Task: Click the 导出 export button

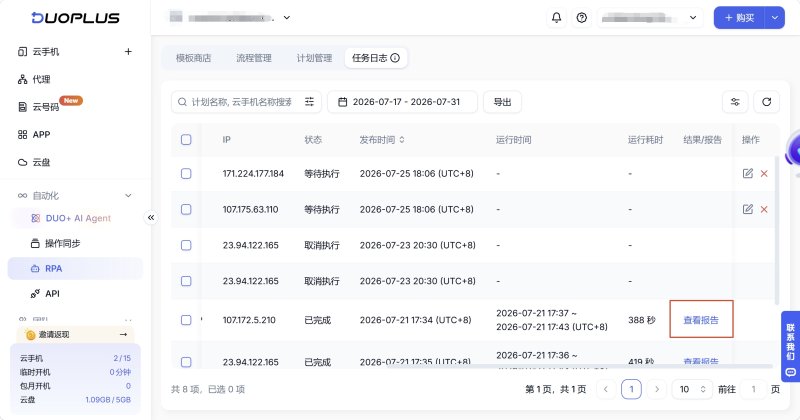Action: tap(502, 102)
